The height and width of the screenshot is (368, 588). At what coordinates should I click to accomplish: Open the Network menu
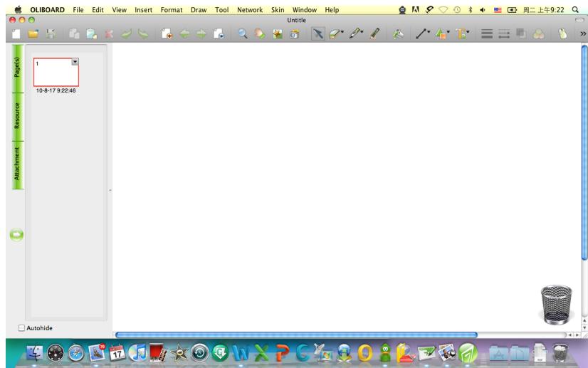coord(249,9)
